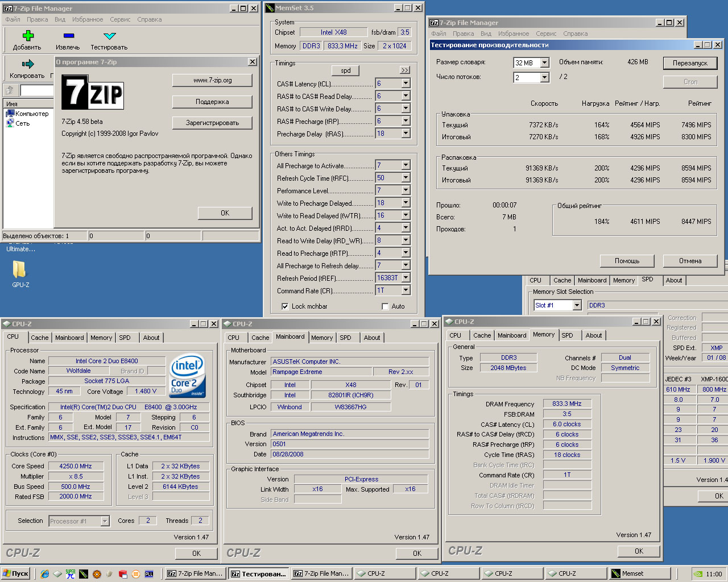Select the GPU-Z folder on the desktop
This screenshot has height=582, width=728.
point(20,274)
